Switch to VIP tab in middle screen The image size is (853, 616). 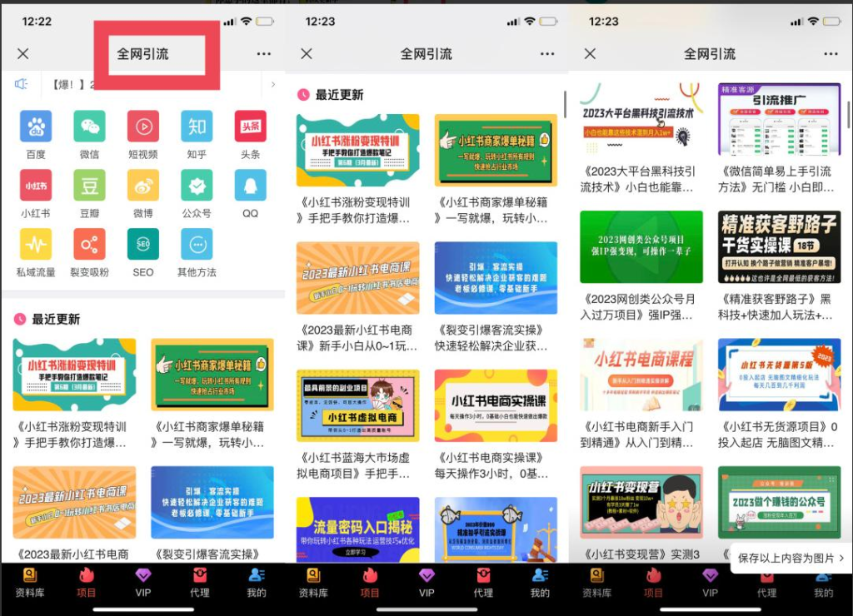pyautogui.click(x=426, y=583)
